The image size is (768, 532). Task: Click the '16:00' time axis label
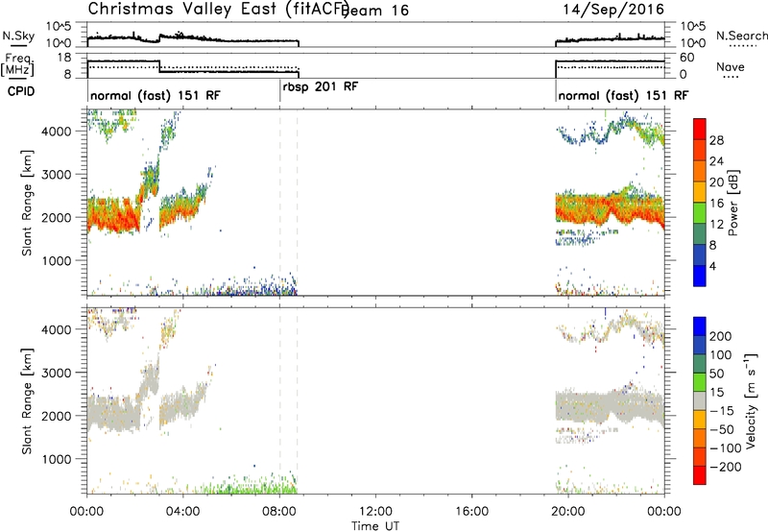(471, 512)
